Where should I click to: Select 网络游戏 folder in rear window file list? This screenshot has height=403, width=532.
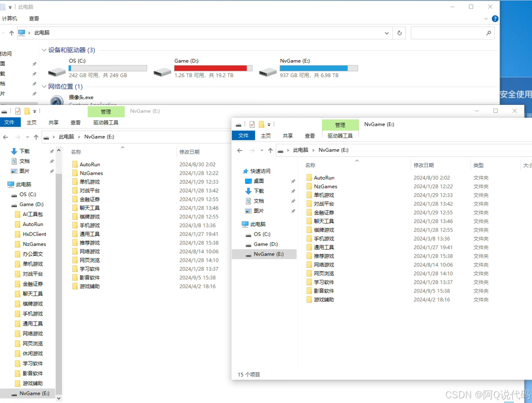pos(86,252)
